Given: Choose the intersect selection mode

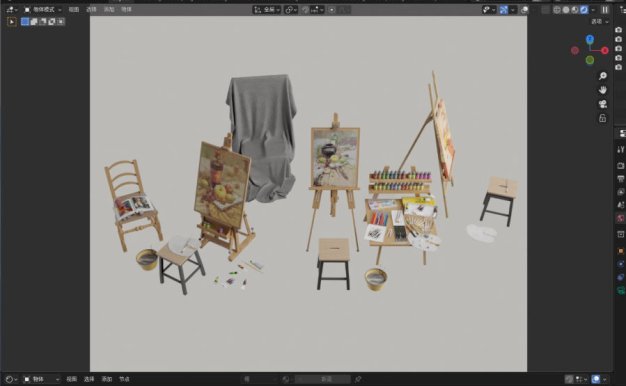Looking at the screenshot, I should point(61,22).
